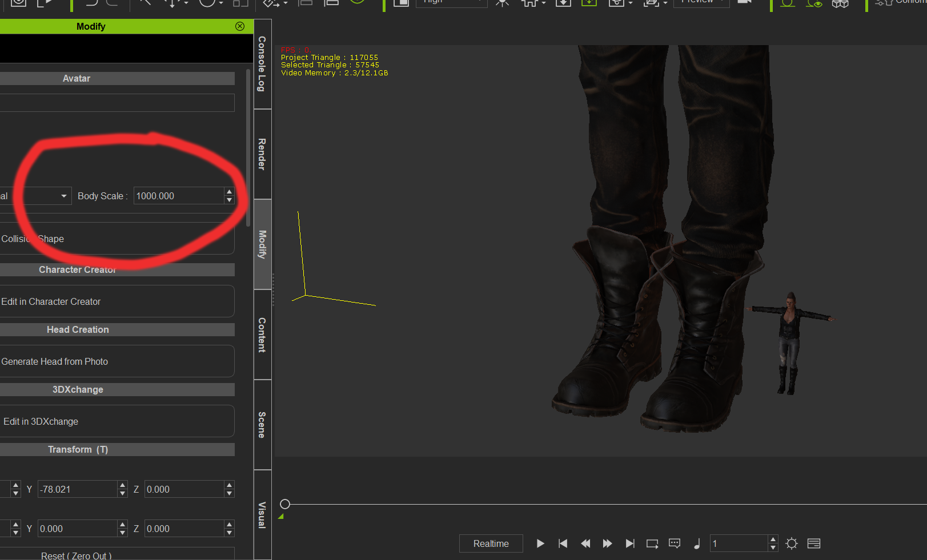The image size is (927, 560).
Task: Decrease Z 0.000 value above Reset
Action: [x=229, y=533]
